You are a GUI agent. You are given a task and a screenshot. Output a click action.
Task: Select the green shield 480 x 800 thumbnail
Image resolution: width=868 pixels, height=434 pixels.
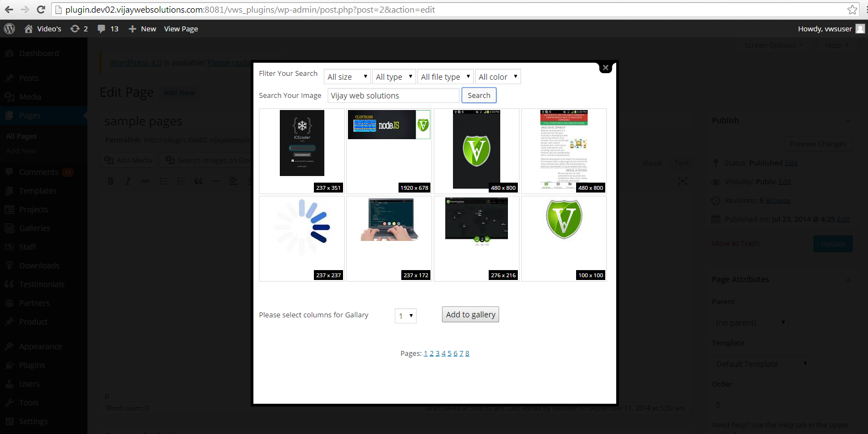477,151
